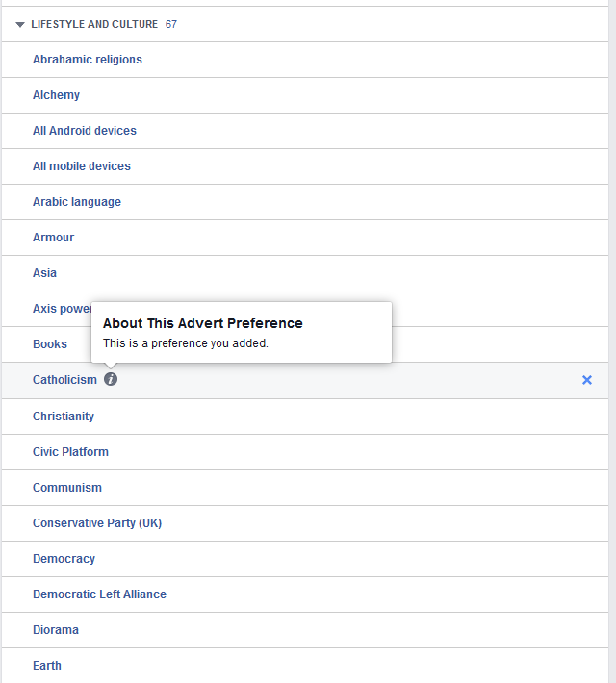
Task: Select the Democracy preference link
Action: 64,559
